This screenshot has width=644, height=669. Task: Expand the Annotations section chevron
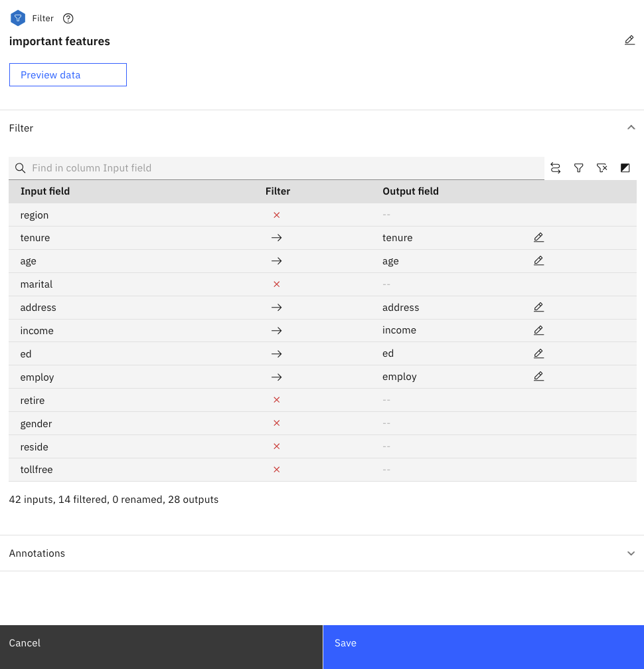(631, 553)
